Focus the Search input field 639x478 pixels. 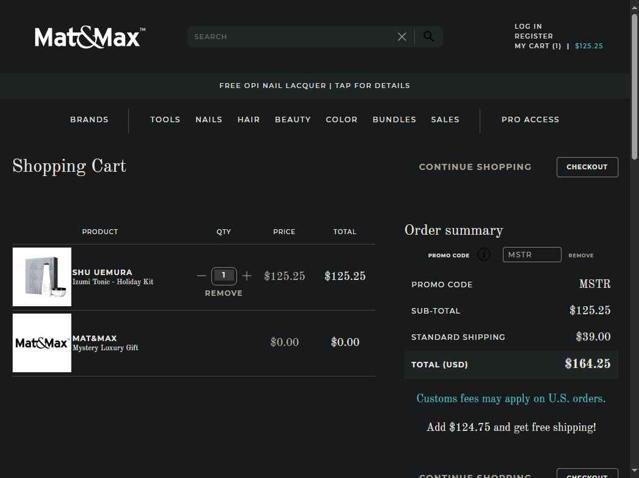point(291,37)
